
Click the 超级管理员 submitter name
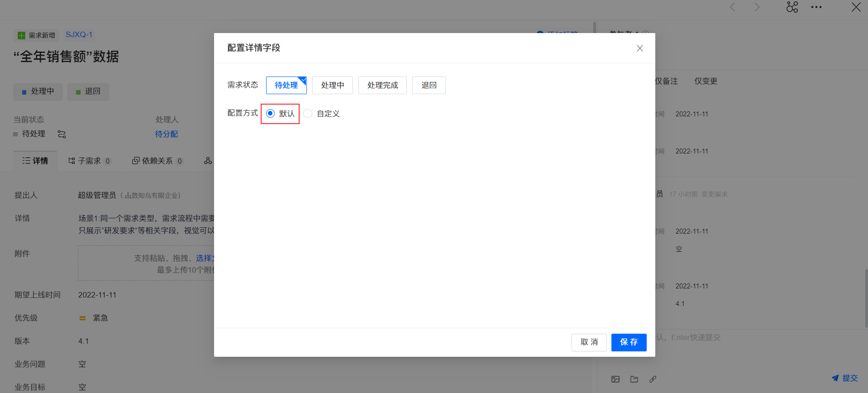pyautogui.click(x=97, y=195)
